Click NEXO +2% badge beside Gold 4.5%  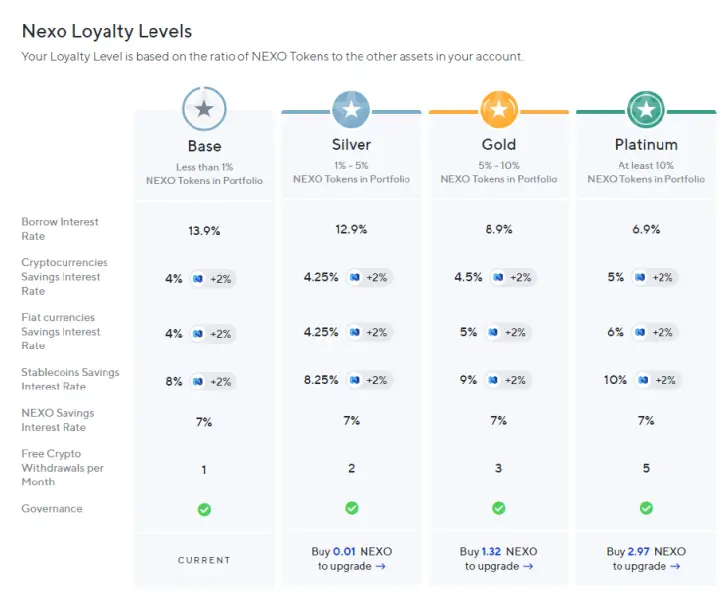tap(513, 277)
